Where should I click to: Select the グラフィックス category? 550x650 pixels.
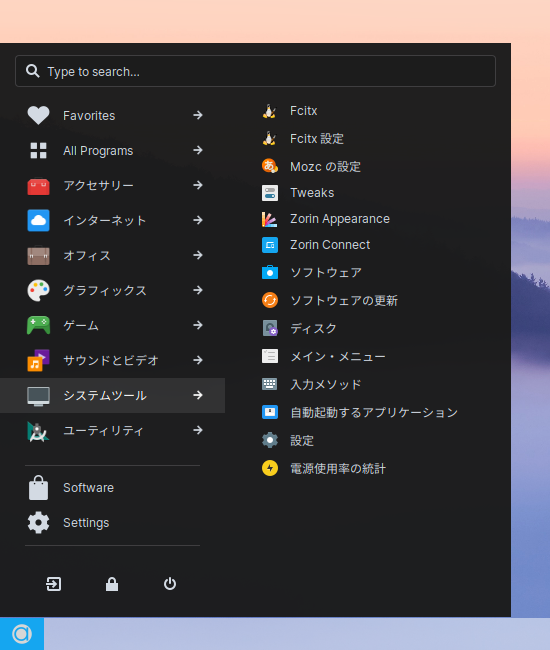coord(113,290)
